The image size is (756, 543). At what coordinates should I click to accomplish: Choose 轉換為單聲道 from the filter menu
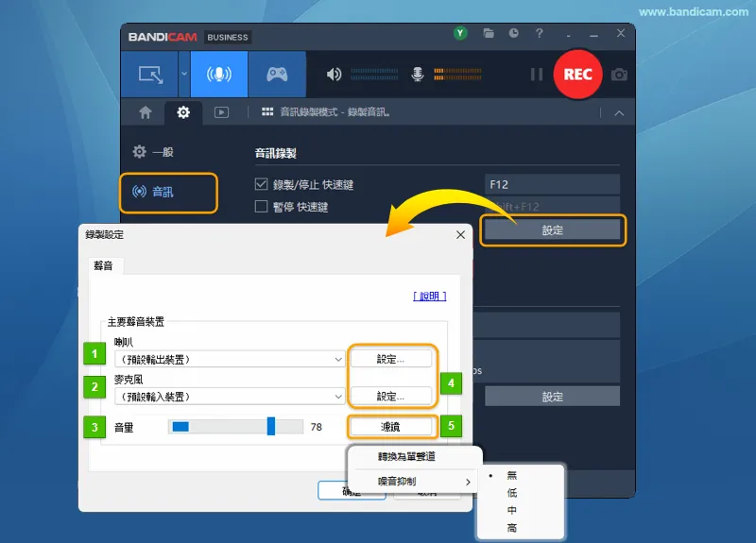pyautogui.click(x=406, y=456)
